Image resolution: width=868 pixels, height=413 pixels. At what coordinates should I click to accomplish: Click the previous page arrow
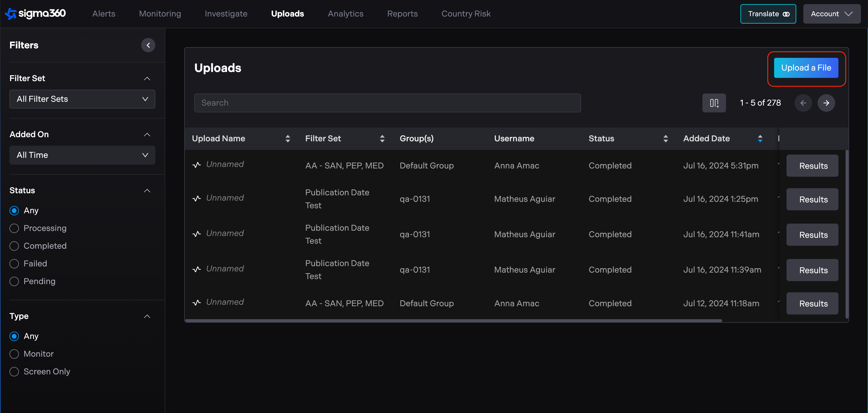coord(803,103)
